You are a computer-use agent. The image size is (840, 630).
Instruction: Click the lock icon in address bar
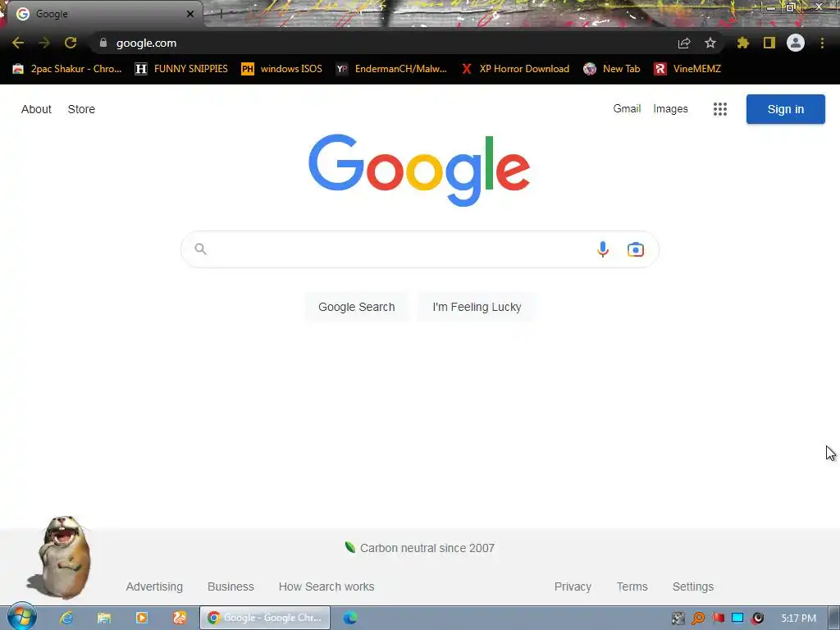(x=103, y=43)
